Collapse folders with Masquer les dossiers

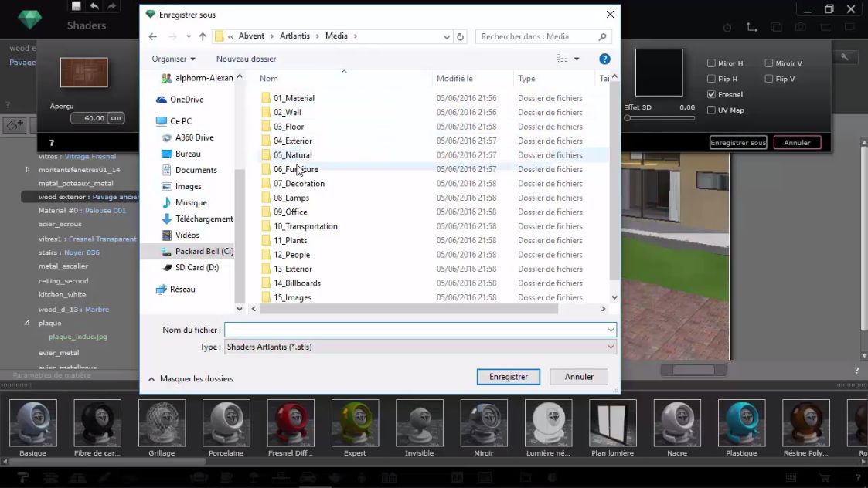pyautogui.click(x=190, y=379)
